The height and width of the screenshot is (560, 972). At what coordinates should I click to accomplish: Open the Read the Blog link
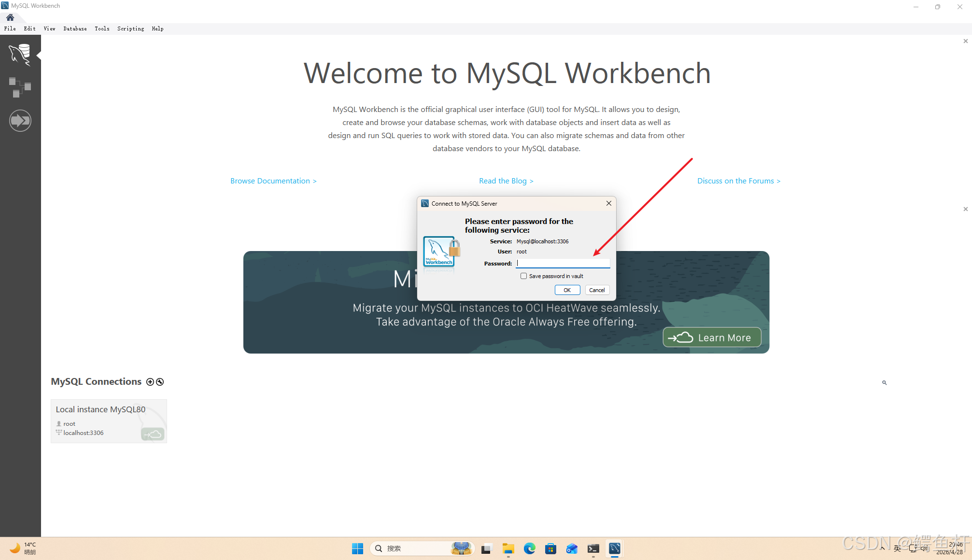(506, 181)
